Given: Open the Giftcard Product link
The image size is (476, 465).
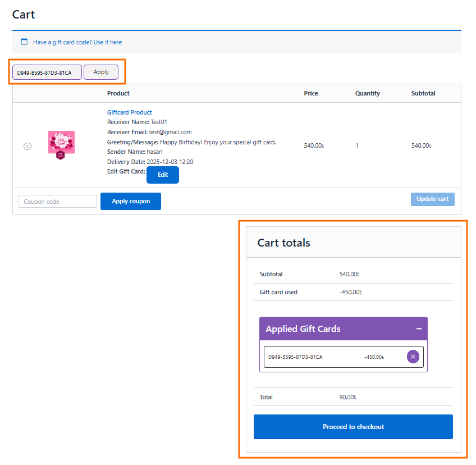Looking at the screenshot, I should (x=130, y=112).
